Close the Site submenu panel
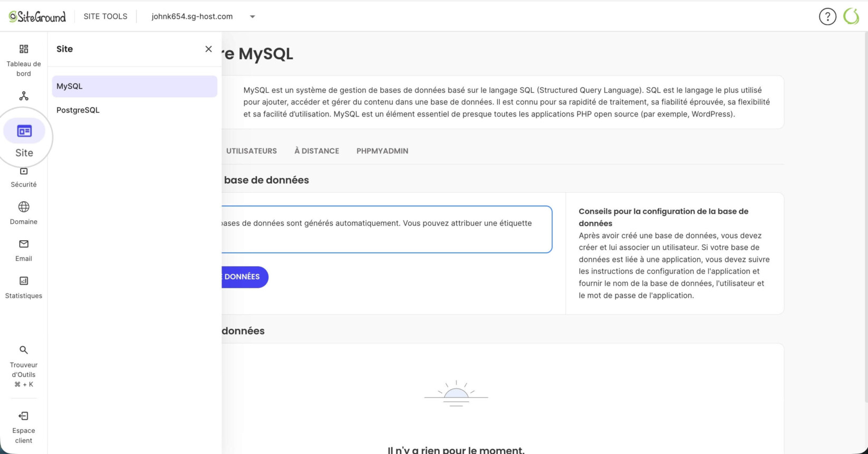 coord(209,49)
